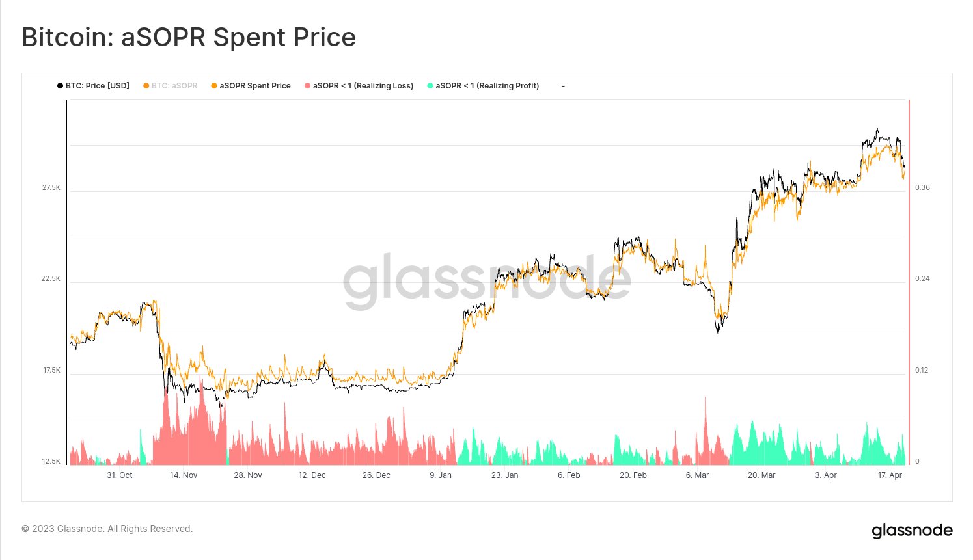Click the 0.36 right axis label

922,187
